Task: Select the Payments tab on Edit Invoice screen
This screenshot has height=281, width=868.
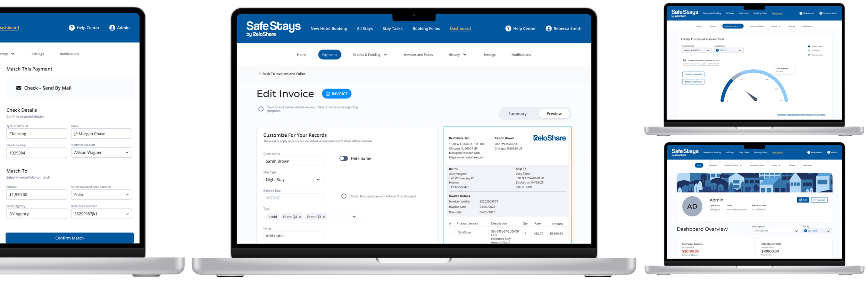Action: coord(329,54)
